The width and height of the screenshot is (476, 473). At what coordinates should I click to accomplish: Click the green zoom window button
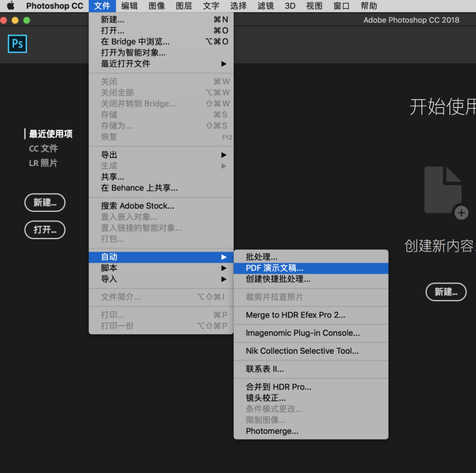tap(27, 21)
